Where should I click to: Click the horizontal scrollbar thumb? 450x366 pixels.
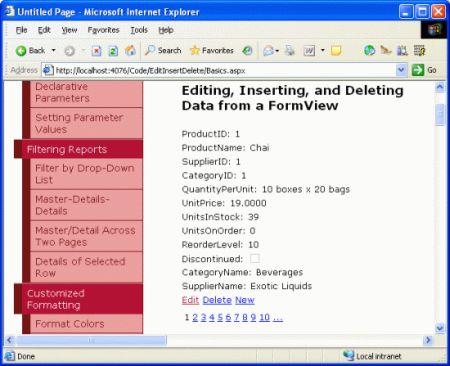[x=91, y=340]
